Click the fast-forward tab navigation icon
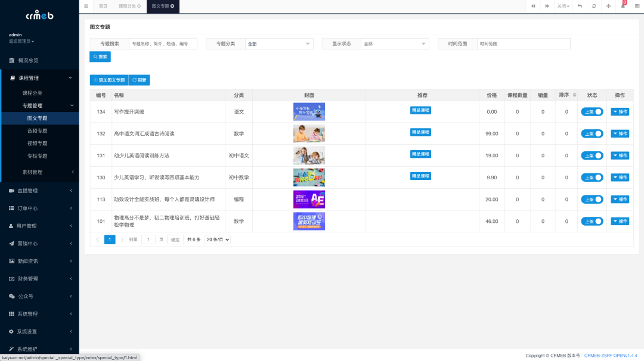644x361 pixels. (547, 6)
